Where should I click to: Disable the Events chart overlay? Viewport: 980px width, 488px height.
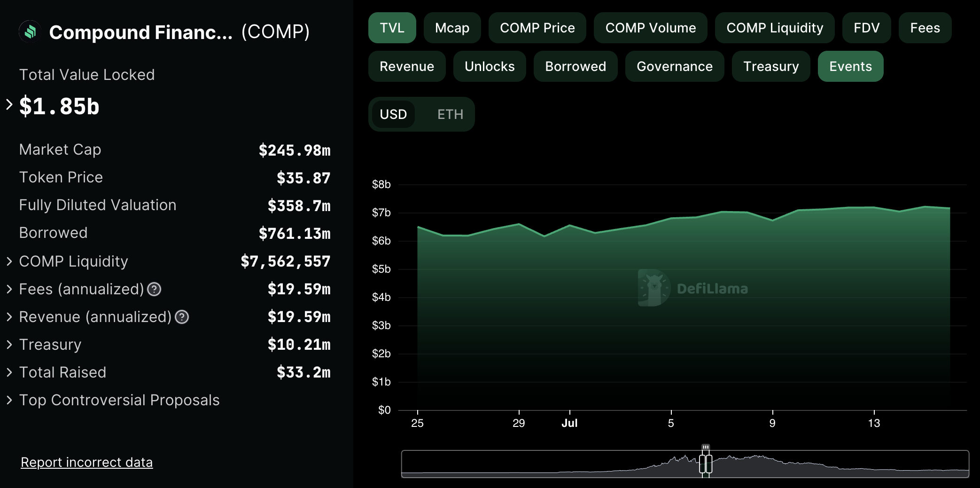[850, 66]
